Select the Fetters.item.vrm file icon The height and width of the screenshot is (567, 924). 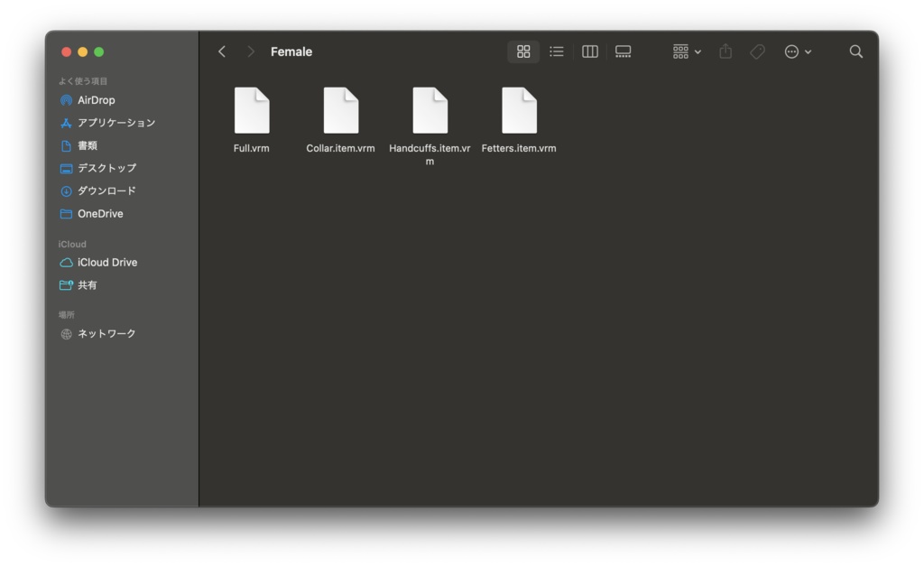coord(519,110)
